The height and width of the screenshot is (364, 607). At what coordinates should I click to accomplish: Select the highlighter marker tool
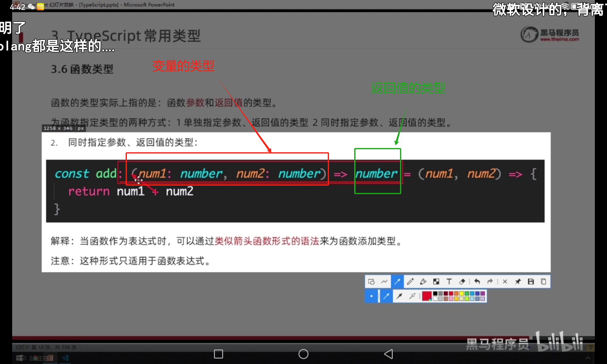423,282
